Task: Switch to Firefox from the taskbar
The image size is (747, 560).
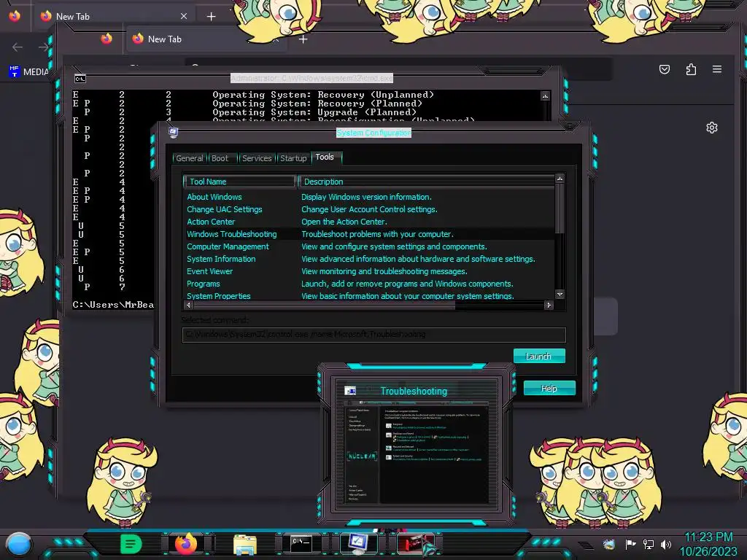Action: [186, 544]
